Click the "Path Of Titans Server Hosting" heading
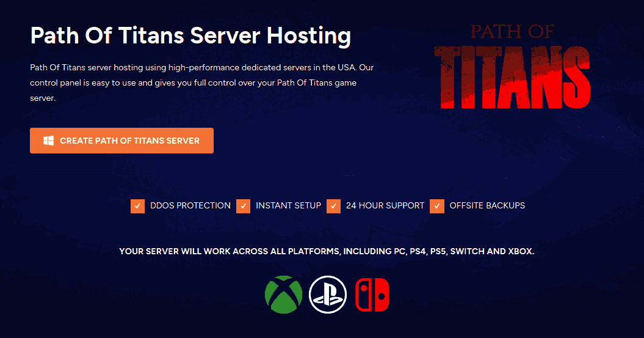 click(x=190, y=36)
